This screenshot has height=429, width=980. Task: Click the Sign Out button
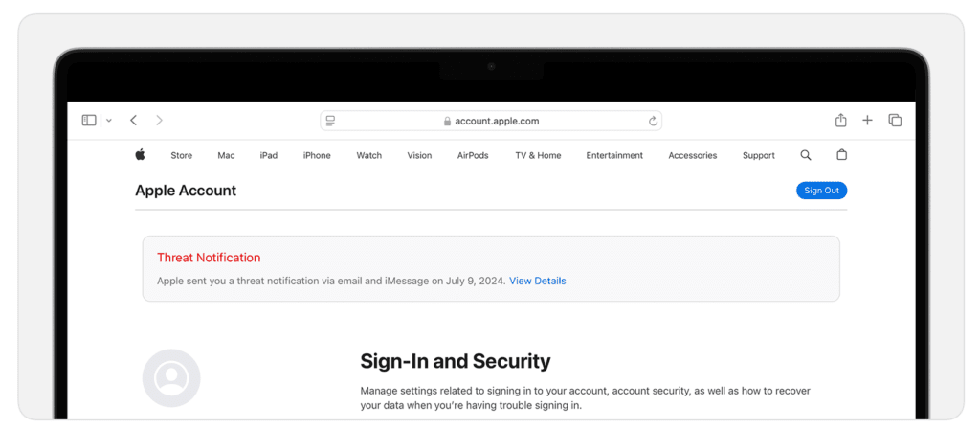[821, 191]
